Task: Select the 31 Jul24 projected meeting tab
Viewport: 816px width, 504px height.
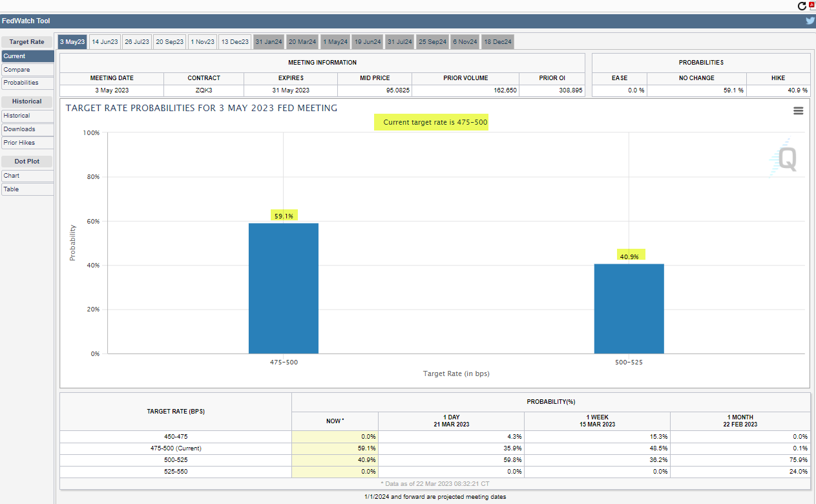Action: tap(400, 42)
